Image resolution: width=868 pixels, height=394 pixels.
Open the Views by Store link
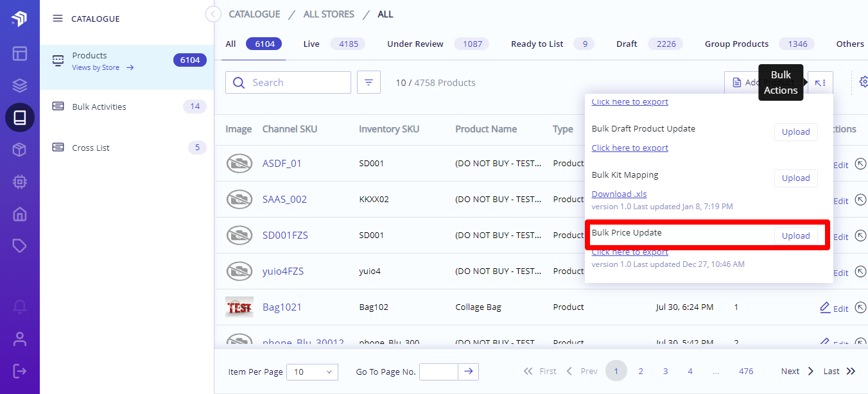click(x=103, y=67)
